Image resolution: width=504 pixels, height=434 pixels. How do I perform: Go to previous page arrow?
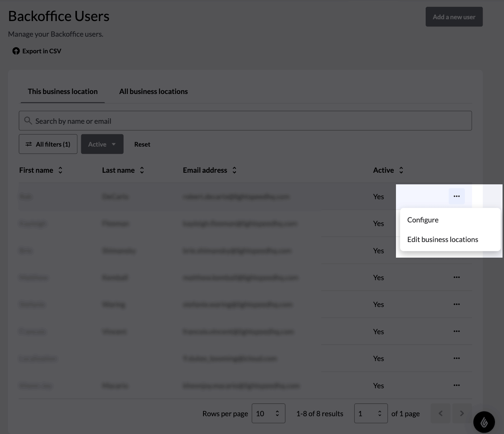441,413
